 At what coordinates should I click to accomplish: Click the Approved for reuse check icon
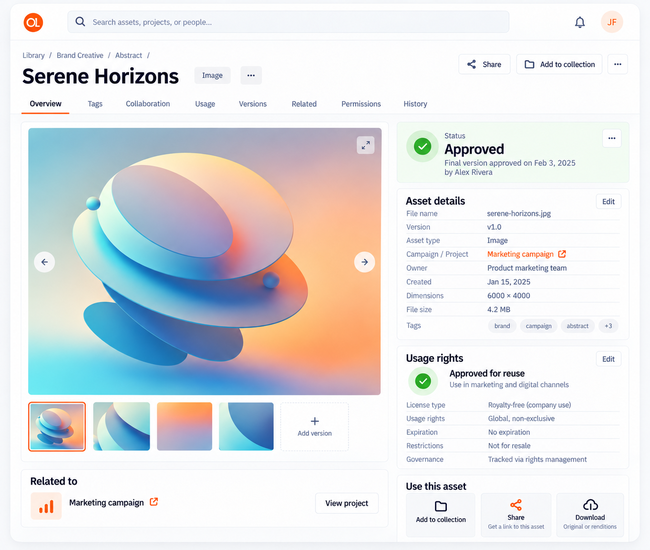pos(423,381)
